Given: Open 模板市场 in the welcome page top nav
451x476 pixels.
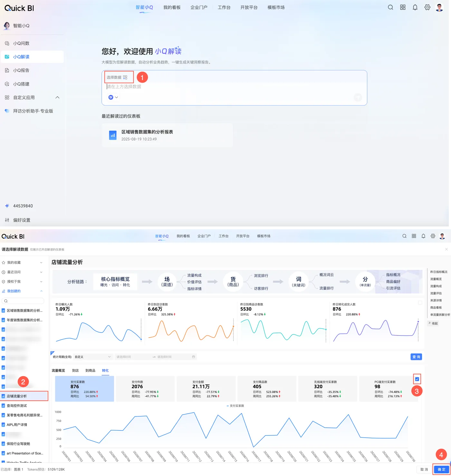Looking at the screenshot, I should click(x=276, y=7).
